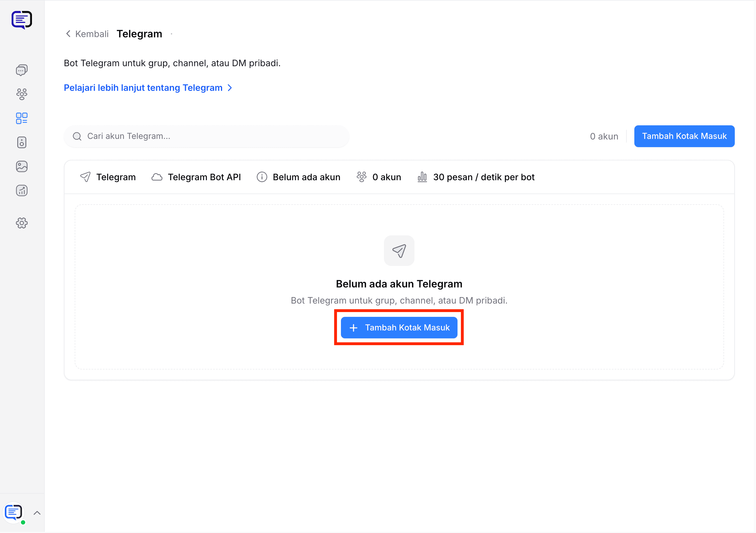Click the 'Belum ada akun' status text in card header
This screenshot has height=533, width=756.
pos(306,177)
